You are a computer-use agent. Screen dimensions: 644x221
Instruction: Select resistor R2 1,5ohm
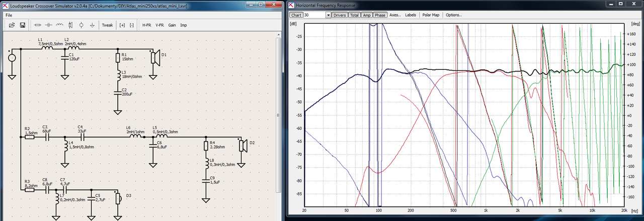pyautogui.click(x=30, y=137)
